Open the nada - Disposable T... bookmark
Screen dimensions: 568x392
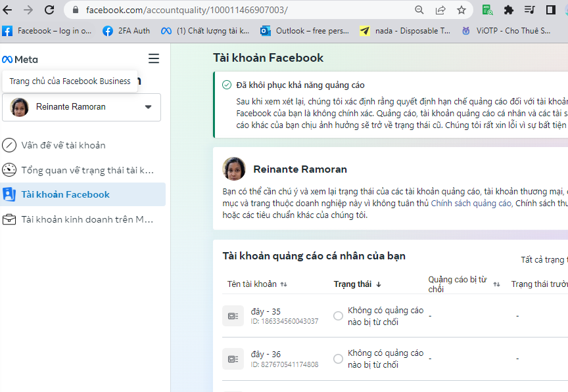click(404, 31)
